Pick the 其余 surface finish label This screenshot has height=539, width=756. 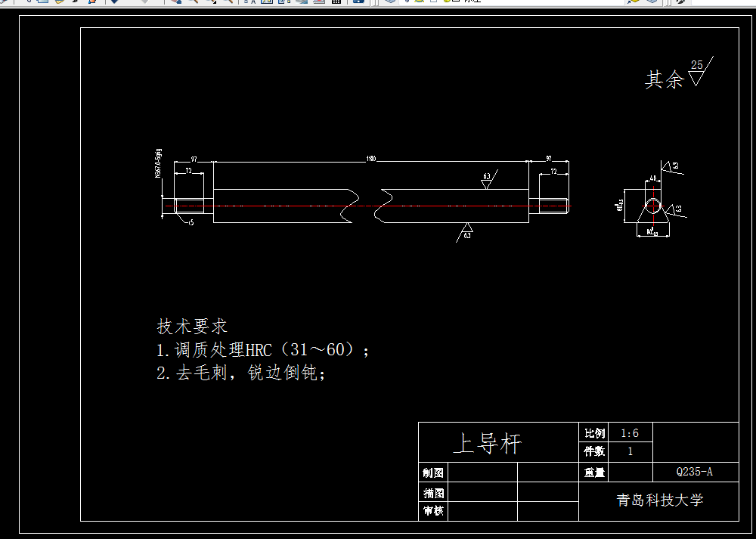[x=665, y=79]
